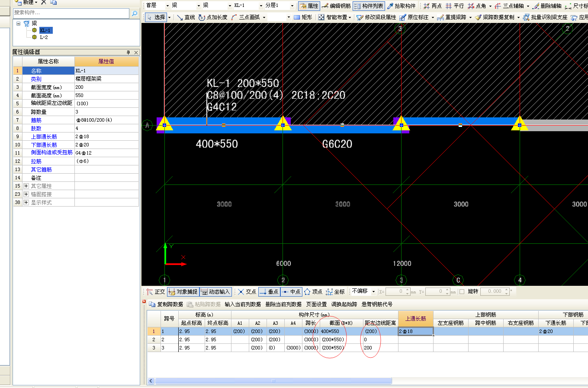Click 拾取构件 pick component tool
The height and width of the screenshot is (388, 588).
coord(401,6)
